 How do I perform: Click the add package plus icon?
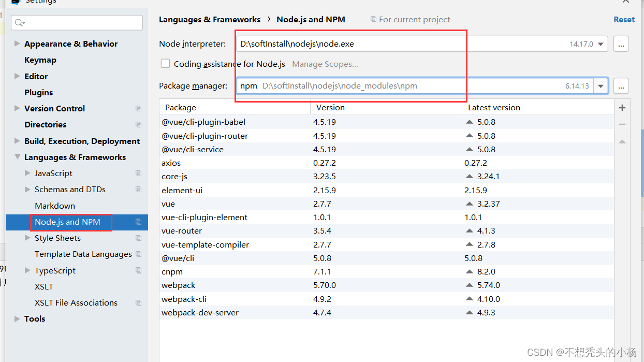[622, 108]
